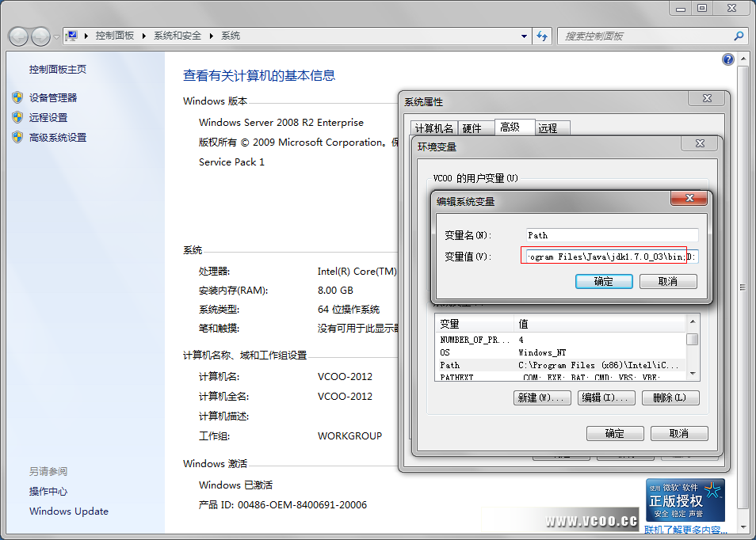The image size is (756, 540).
Task: Click the 联机了解更多内容 link
Action: pyautogui.click(x=686, y=530)
